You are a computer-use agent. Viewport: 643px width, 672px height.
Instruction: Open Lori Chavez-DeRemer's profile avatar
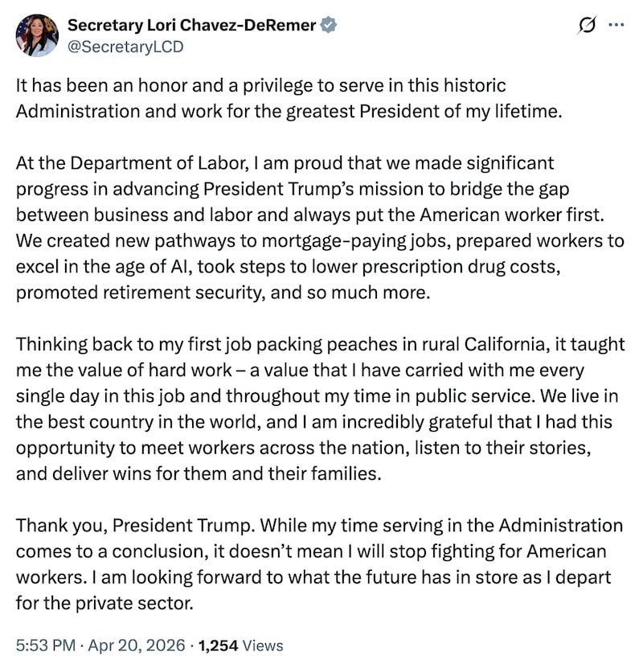click(x=37, y=35)
